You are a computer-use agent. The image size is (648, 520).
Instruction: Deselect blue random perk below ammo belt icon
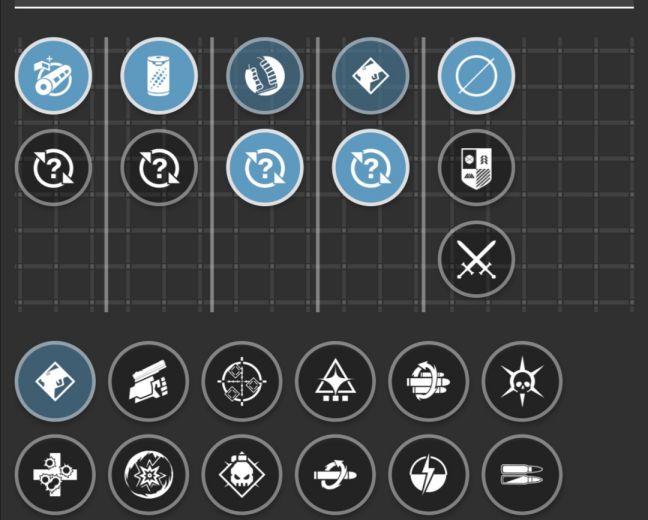tap(265, 167)
